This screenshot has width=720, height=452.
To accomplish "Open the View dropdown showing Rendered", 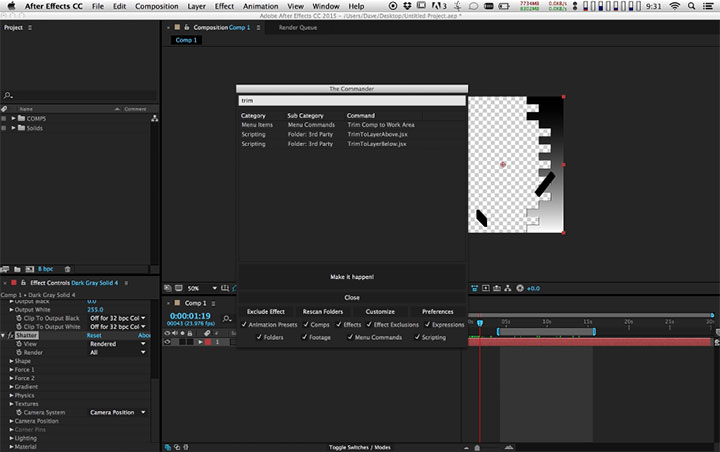I will [x=118, y=344].
